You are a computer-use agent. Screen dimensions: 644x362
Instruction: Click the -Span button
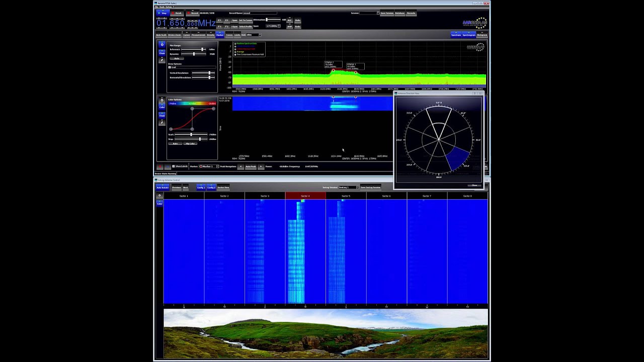(x=234, y=20)
